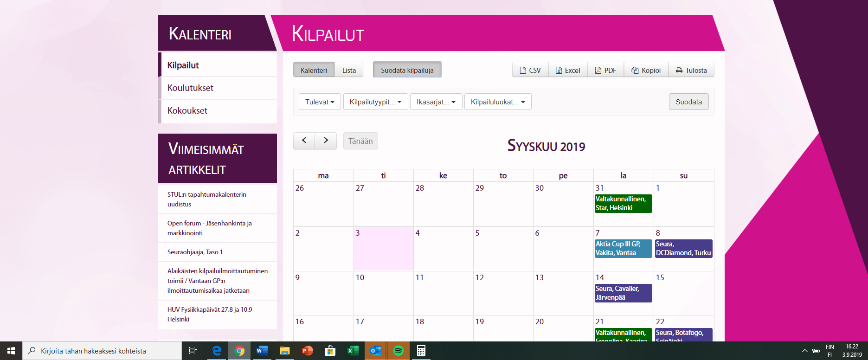
Task: Open the Seuraohjaaja, Taso 1 article
Action: 195,252
